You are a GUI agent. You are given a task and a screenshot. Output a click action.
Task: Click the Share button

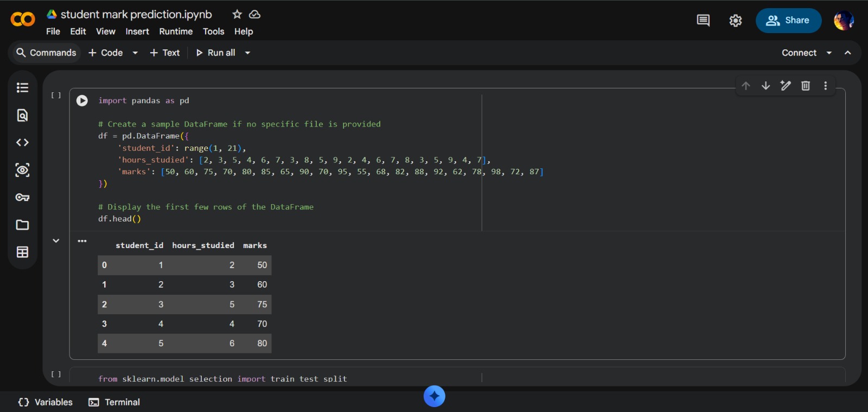click(x=788, y=21)
